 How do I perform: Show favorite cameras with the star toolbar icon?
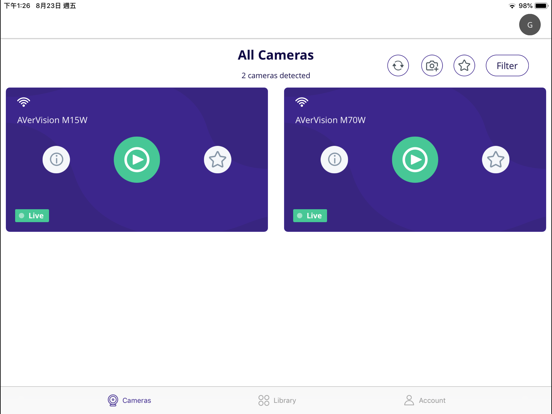point(464,65)
